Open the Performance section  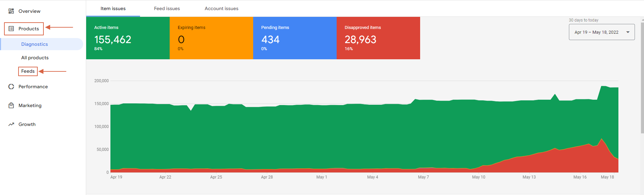pyautogui.click(x=33, y=87)
